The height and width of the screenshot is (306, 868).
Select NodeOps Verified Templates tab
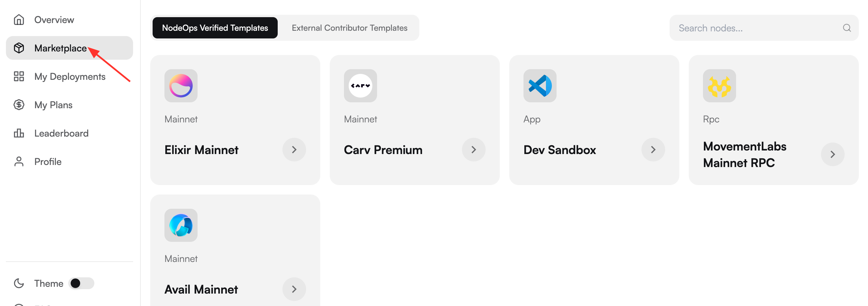pyautogui.click(x=215, y=28)
